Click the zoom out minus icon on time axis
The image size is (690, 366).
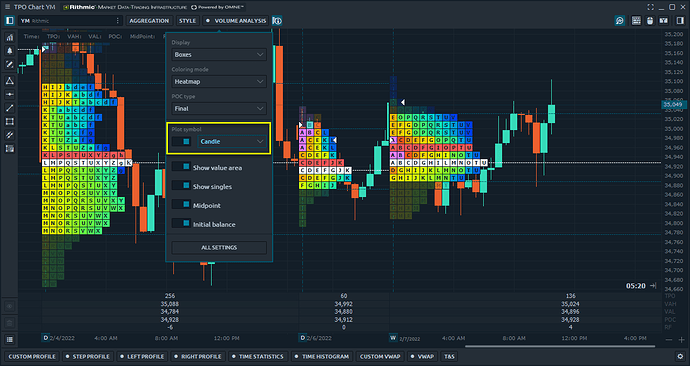(669, 340)
